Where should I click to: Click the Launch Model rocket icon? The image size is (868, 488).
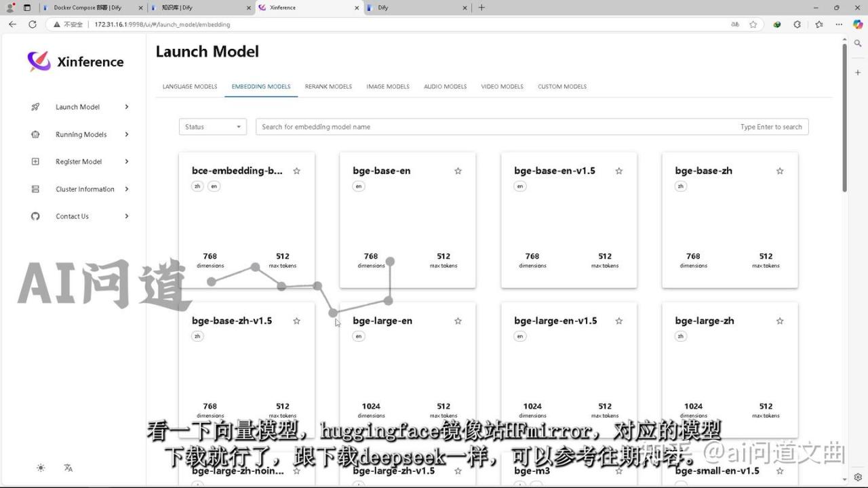tap(35, 107)
